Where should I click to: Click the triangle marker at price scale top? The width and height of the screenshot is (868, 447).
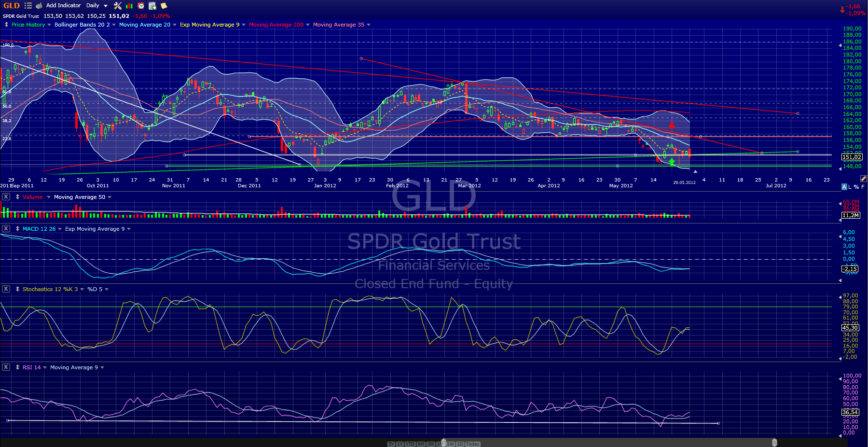click(x=840, y=45)
